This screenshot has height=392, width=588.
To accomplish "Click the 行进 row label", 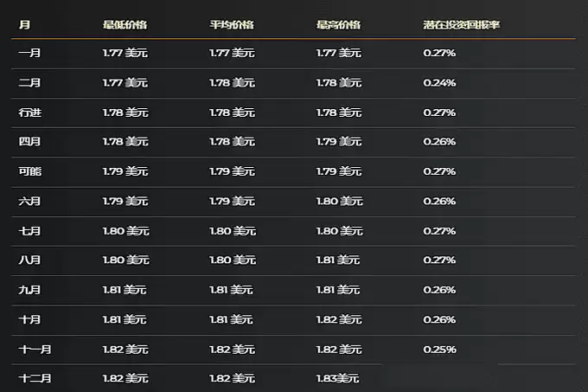I will pyautogui.click(x=29, y=112).
